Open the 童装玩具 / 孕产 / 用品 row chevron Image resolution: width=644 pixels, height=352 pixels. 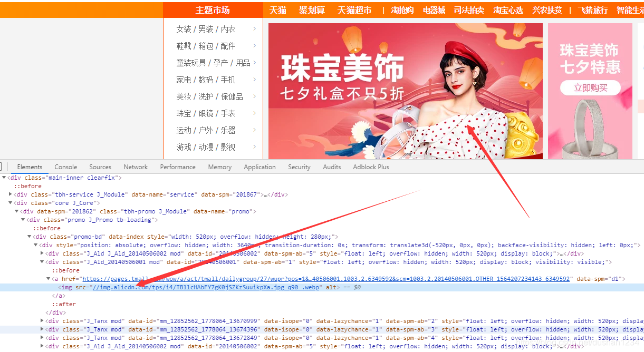(x=255, y=63)
